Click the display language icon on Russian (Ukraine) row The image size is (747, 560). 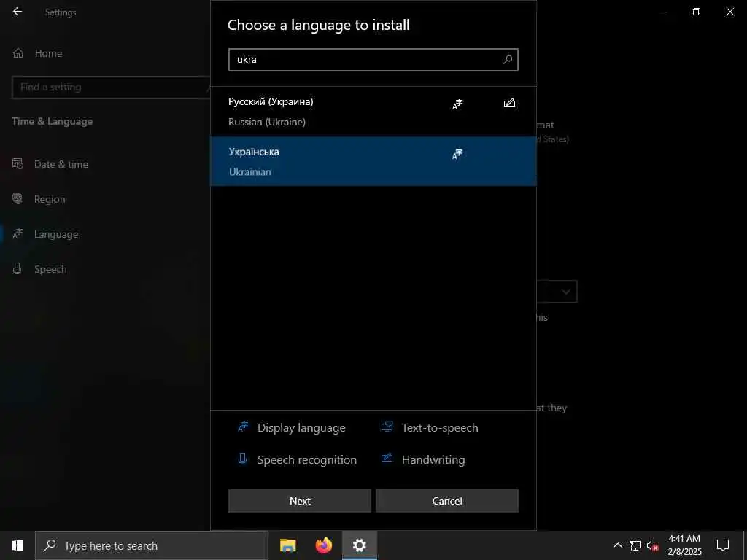[x=457, y=104]
